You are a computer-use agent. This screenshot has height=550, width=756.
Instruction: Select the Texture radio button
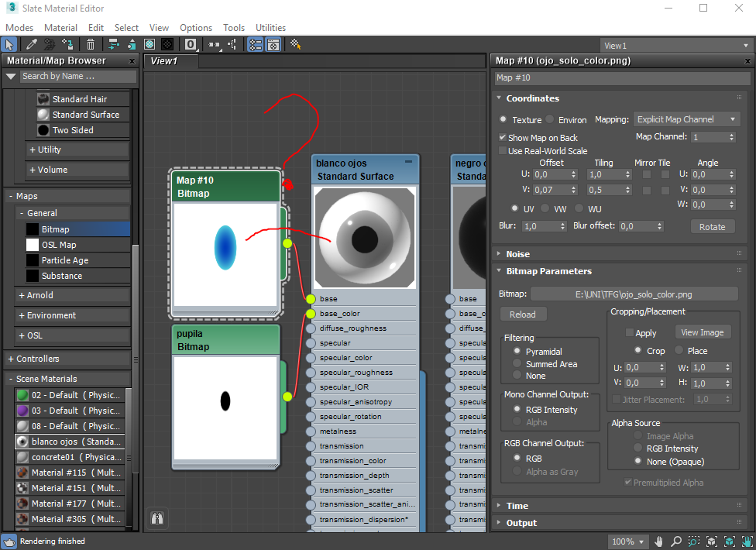click(503, 119)
